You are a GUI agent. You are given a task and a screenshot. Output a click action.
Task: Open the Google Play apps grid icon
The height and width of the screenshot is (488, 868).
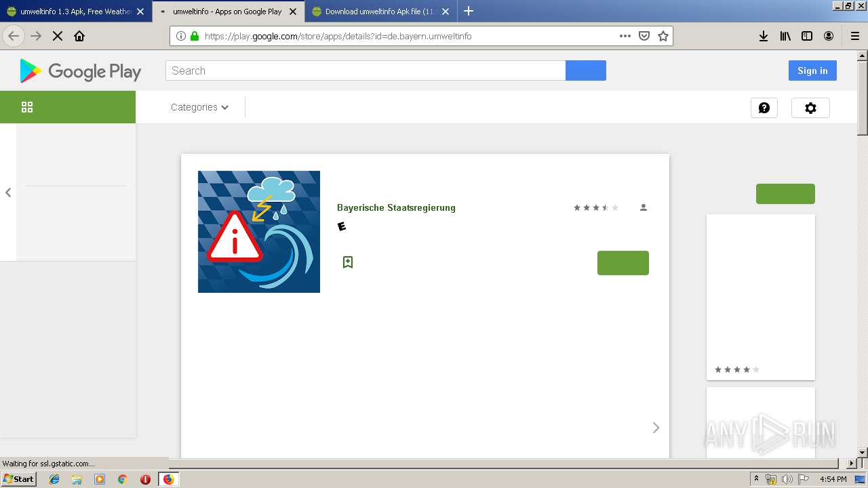click(x=27, y=107)
